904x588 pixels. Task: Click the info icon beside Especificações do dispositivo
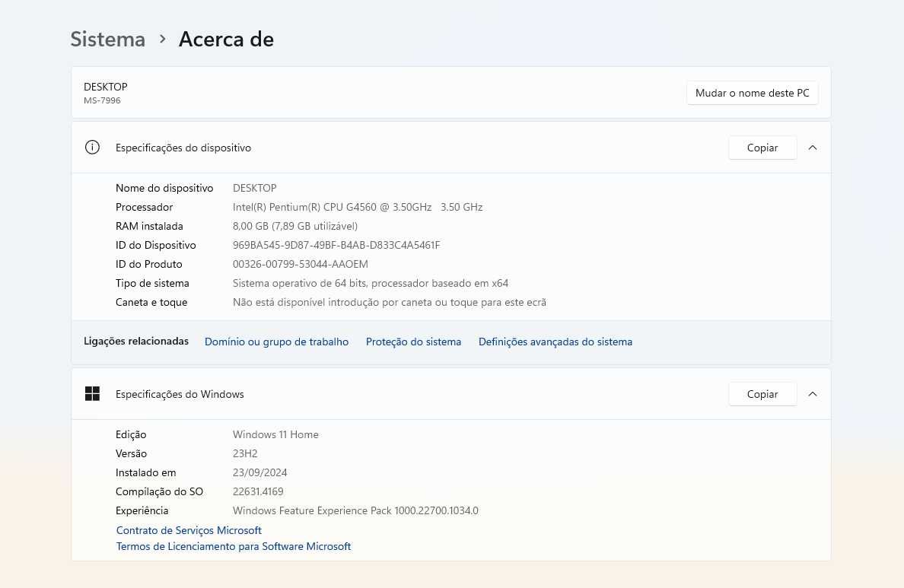tap(92, 148)
